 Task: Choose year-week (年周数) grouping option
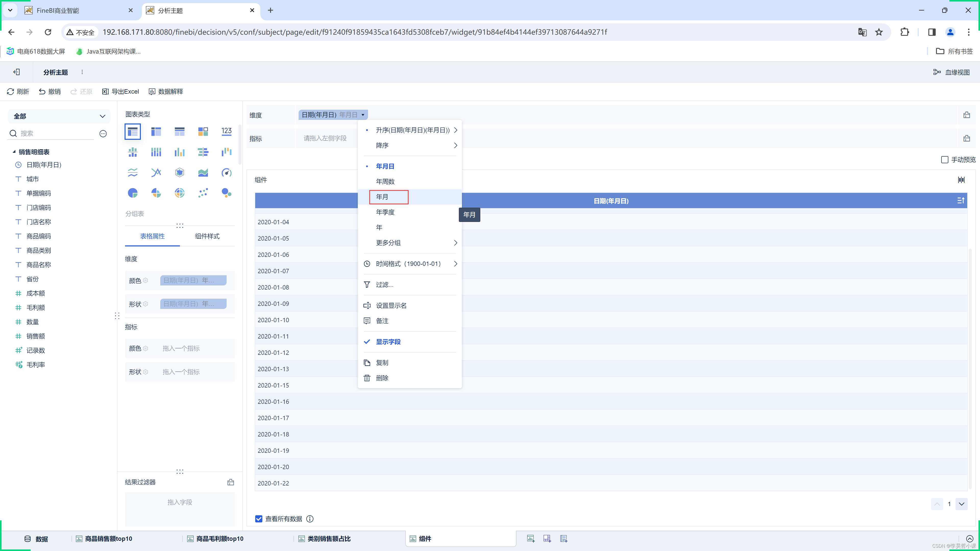click(410, 181)
